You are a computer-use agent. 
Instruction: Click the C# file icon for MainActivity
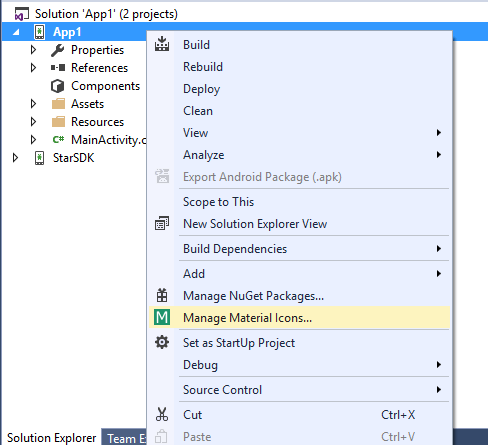pos(58,139)
